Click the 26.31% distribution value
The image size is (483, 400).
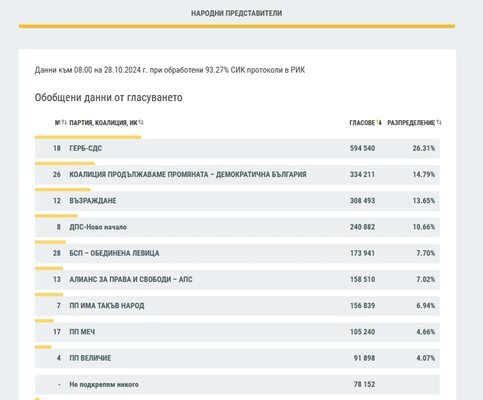click(424, 148)
